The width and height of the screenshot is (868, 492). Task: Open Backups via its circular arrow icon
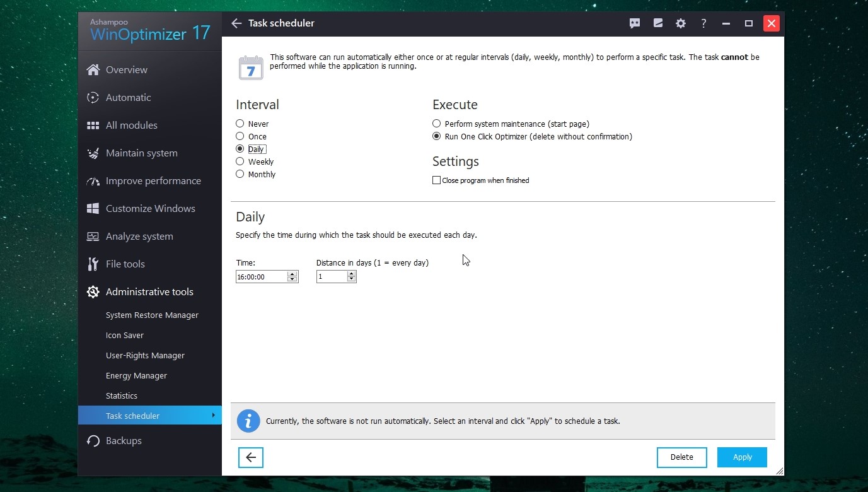(93, 441)
